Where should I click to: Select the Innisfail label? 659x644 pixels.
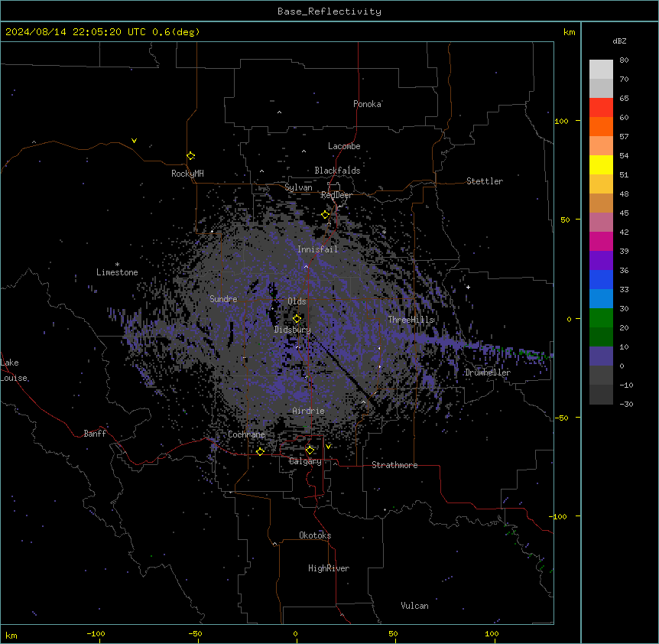coord(317,249)
